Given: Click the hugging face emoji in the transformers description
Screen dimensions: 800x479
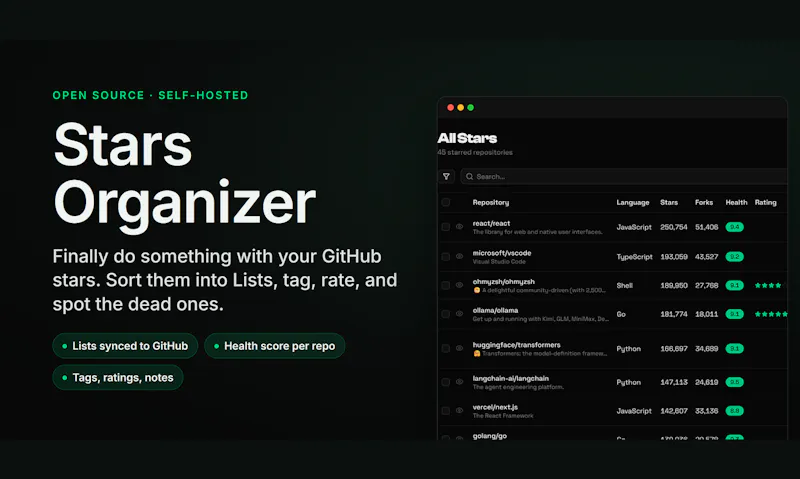Looking at the screenshot, I should pyautogui.click(x=477, y=354).
